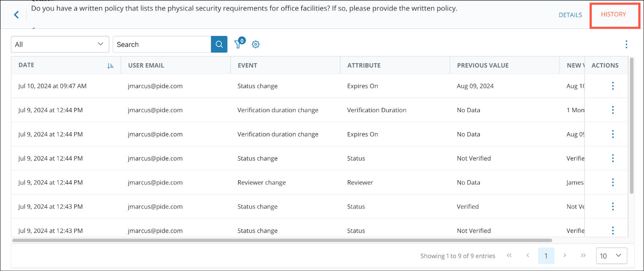Go back using the left chevron arrow
Image resolution: width=644 pixels, height=271 pixels.
tap(17, 15)
